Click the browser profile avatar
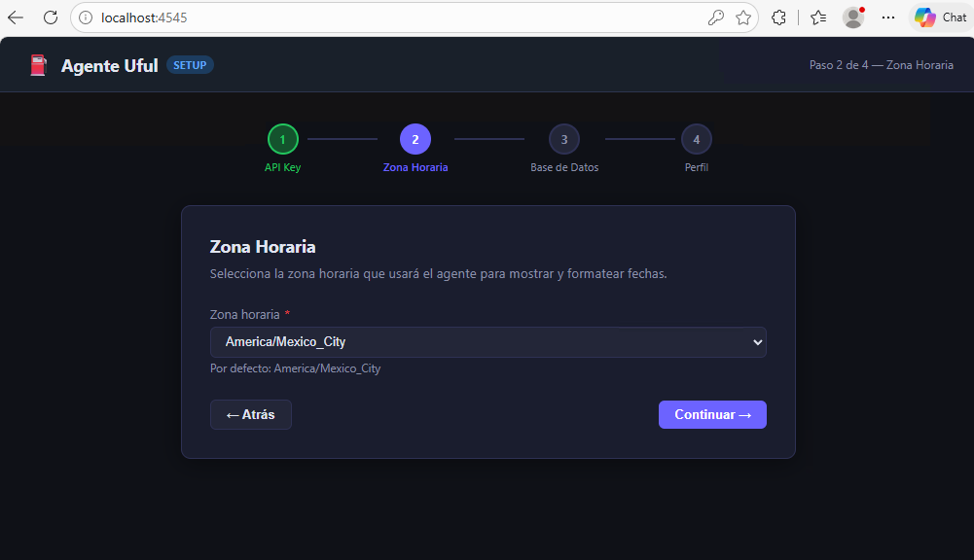Screen dimensions: 974x560 [x=853, y=17]
